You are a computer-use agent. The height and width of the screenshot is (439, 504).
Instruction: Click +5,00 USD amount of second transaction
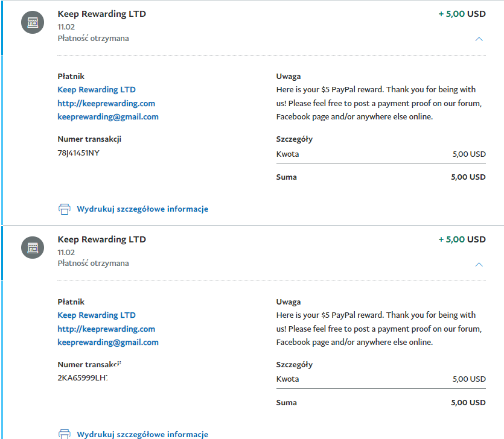click(x=462, y=239)
